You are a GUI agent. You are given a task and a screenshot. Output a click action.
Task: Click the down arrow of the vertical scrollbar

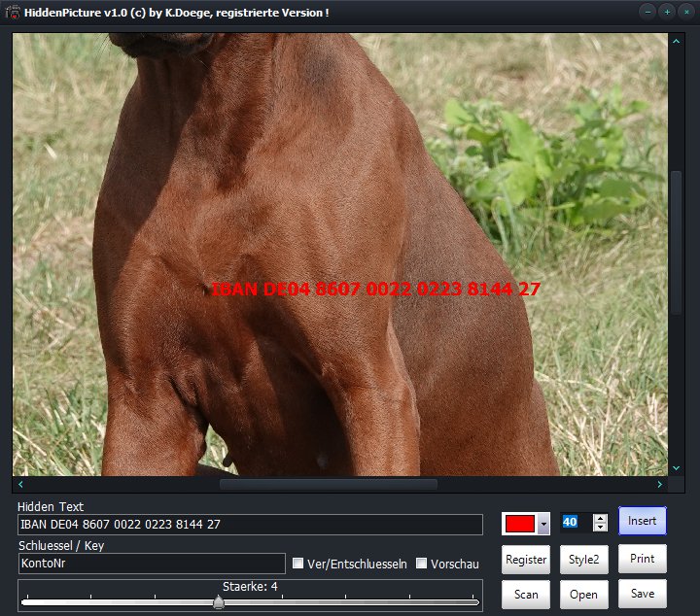pyautogui.click(x=676, y=467)
